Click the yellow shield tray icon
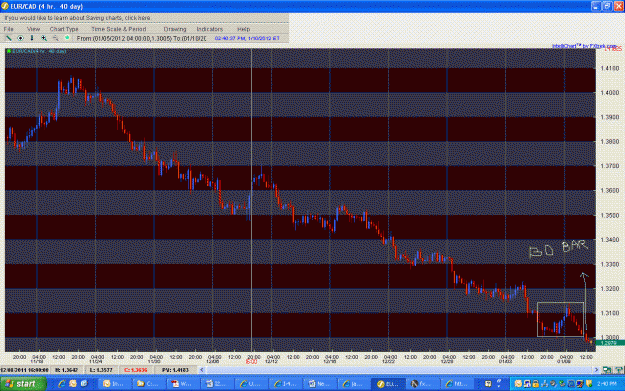625x391 pixels. click(589, 384)
